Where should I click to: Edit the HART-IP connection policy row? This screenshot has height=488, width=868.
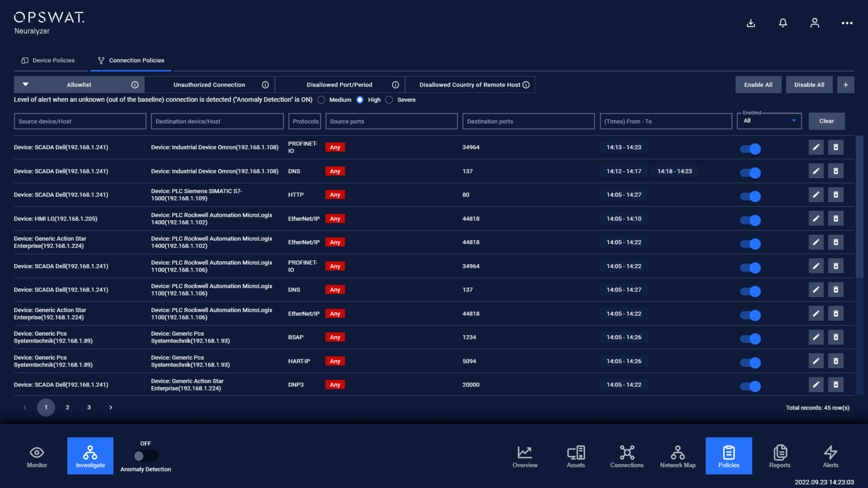[816, 361]
